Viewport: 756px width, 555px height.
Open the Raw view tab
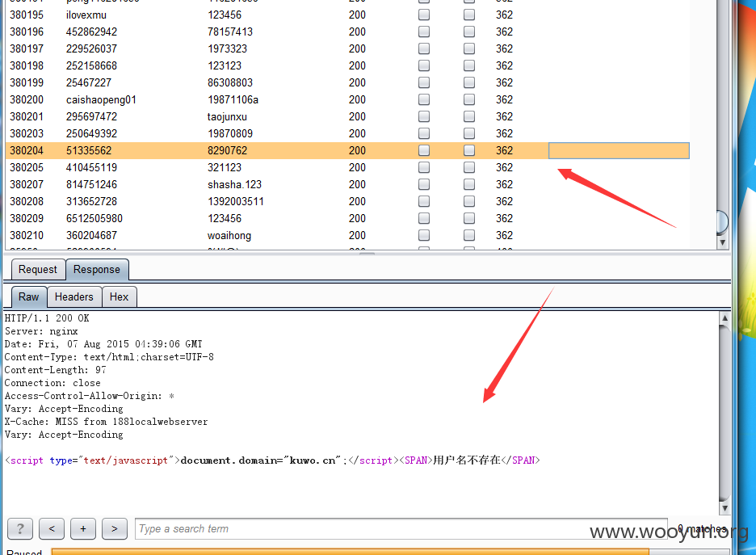(x=29, y=297)
